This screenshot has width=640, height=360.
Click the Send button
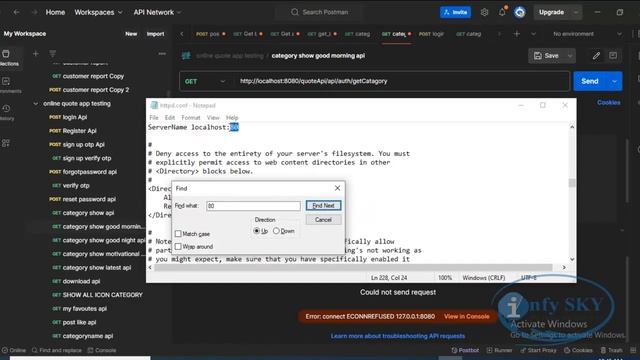tap(590, 81)
